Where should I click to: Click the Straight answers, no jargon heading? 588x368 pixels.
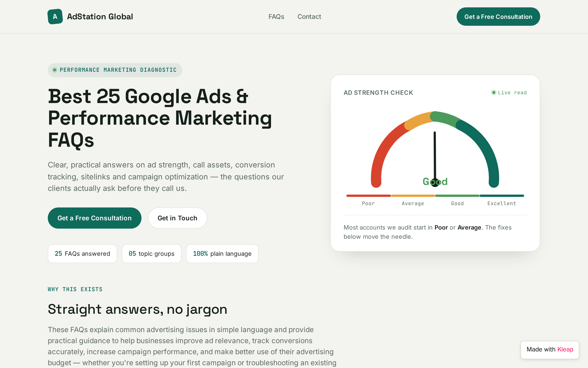point(138,310)
